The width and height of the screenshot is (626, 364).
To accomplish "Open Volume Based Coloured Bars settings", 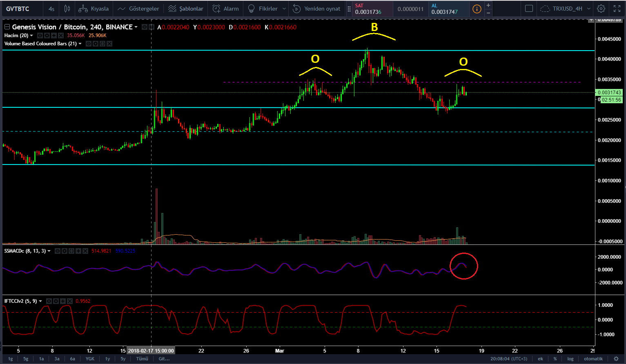I will point(96,44).
